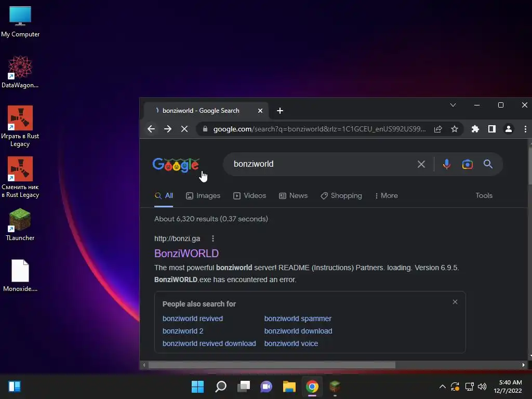Search for bonziworld revived download
Viewport: 532px width, 399px height.
click(209, 343)
